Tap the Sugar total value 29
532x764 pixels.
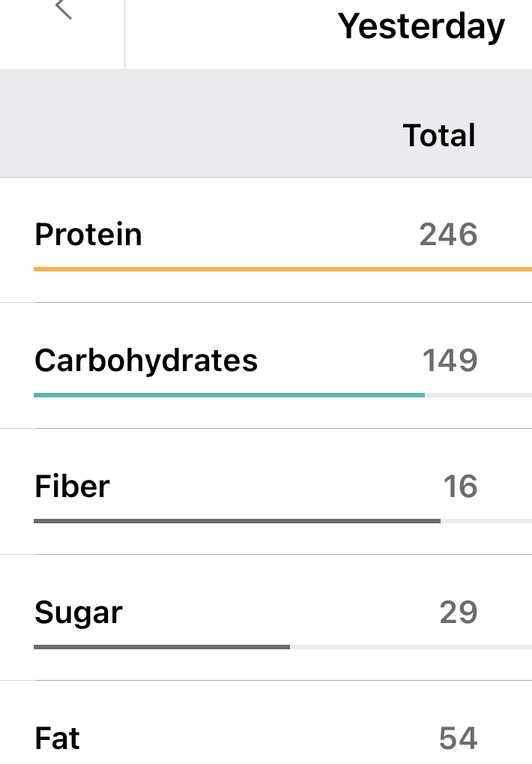459,613
